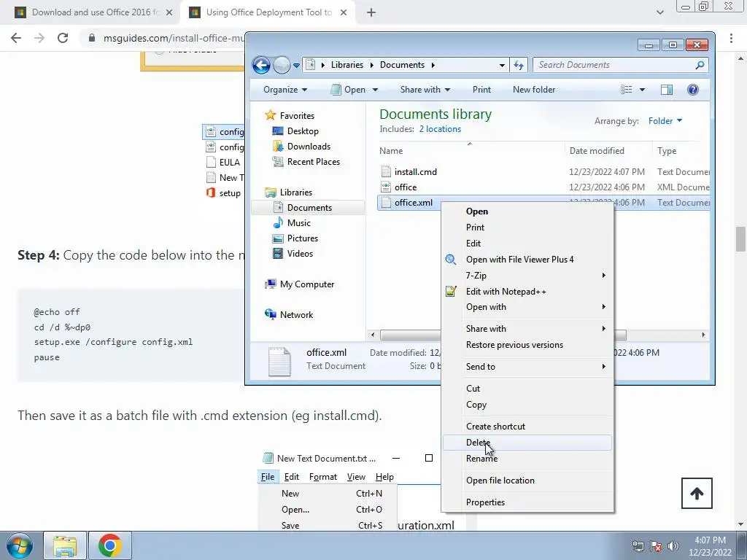Image resolution: width=747 pixels, height=560 pixels.
Task: Open the Pictures library
Action: pyautogui.click(x=303, y=238)
